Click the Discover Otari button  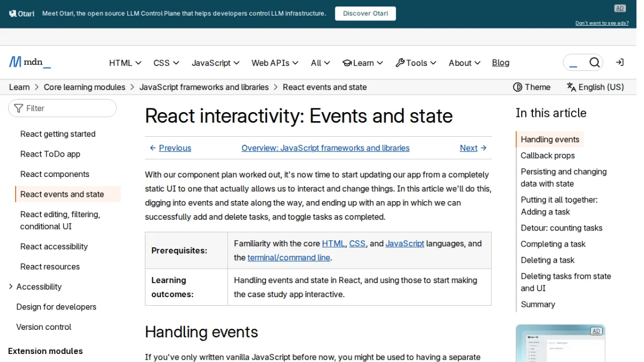[365, 13]
